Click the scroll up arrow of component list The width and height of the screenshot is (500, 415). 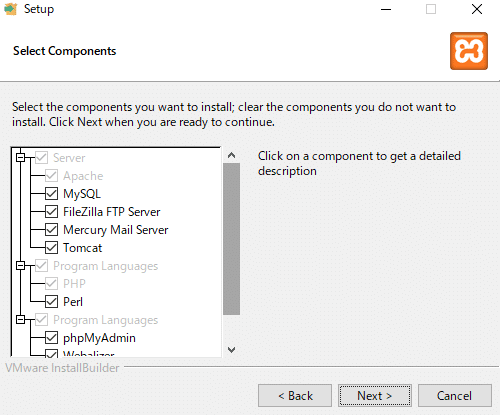(231, 155)
